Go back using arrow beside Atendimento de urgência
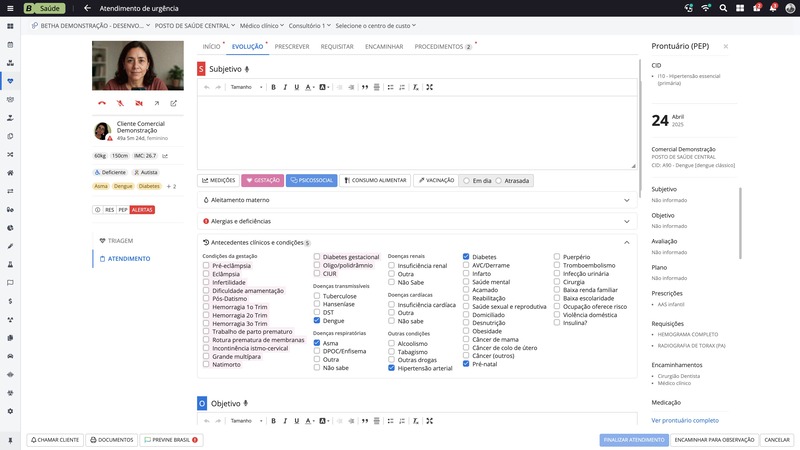 [87, 8]
